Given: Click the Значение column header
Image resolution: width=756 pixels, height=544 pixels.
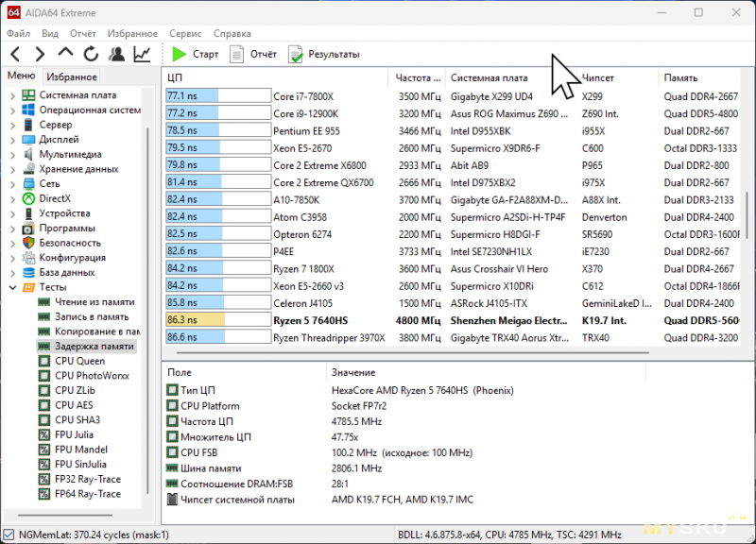Looking at the screenshot, I should (486, 372).
